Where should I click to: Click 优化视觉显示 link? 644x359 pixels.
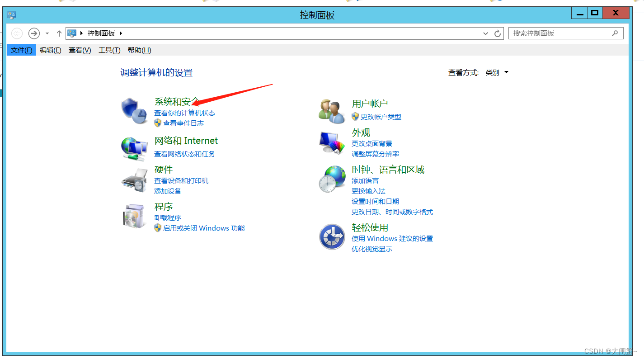pyautogui.click(x=372, y=249)
